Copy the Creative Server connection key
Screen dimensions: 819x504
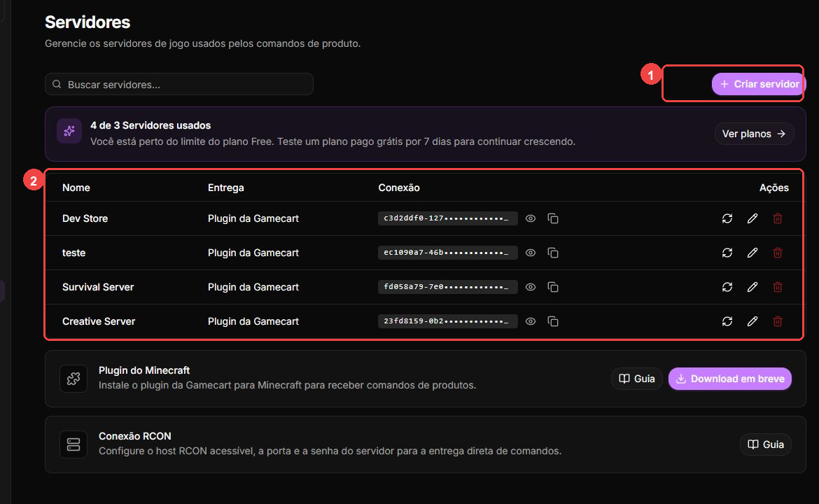[x=552, y=322]
